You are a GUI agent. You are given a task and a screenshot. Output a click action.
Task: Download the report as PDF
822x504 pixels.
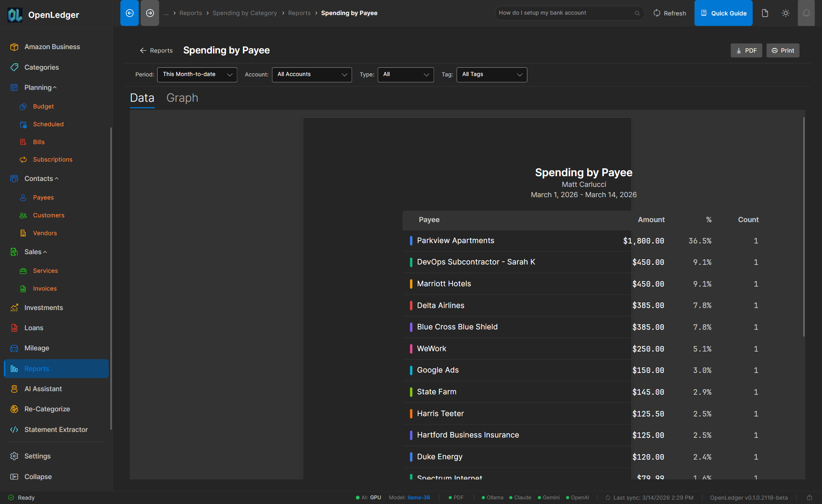point(746,50)
